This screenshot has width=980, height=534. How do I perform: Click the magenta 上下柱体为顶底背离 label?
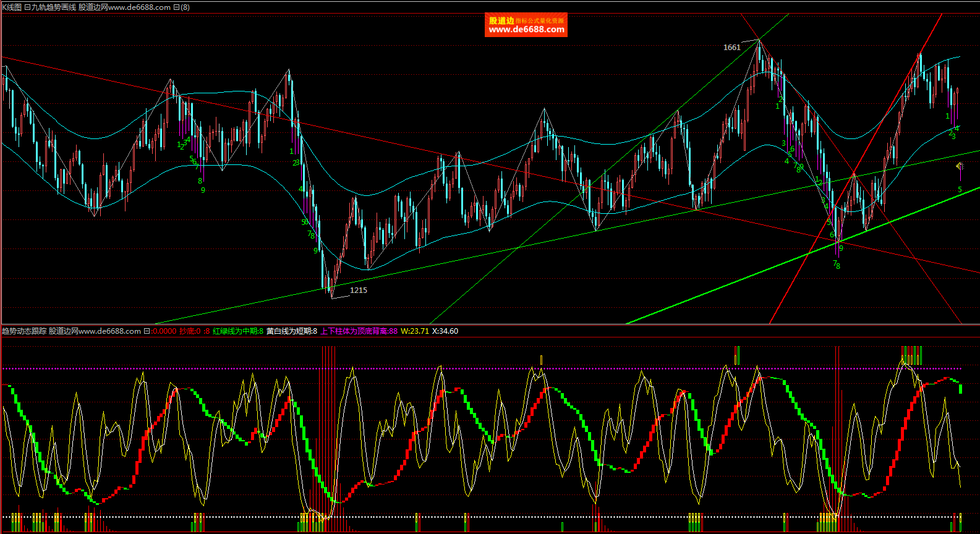click(x=359, y=331)
